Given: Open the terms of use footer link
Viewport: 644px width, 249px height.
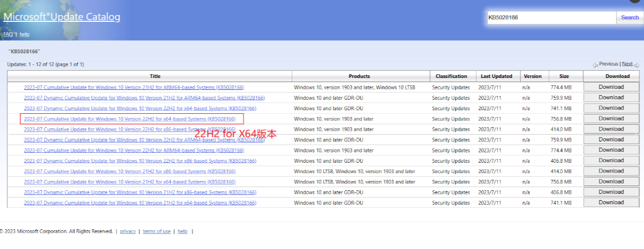Looking at the screenshot, I should coord(157,231).
